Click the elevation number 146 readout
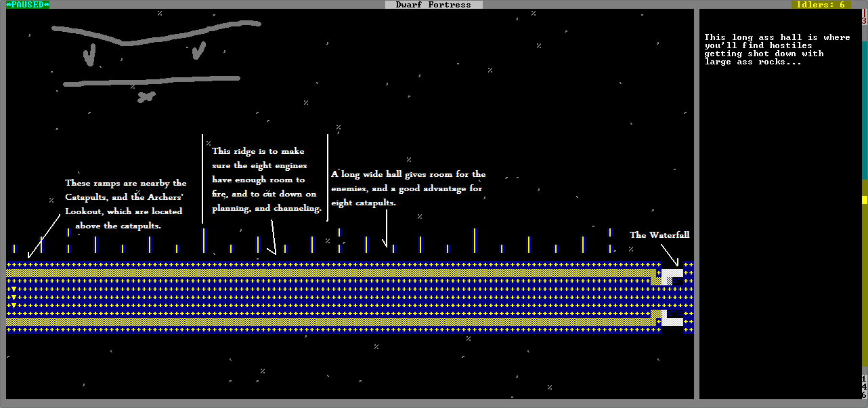868x408 pixels. 864,386
